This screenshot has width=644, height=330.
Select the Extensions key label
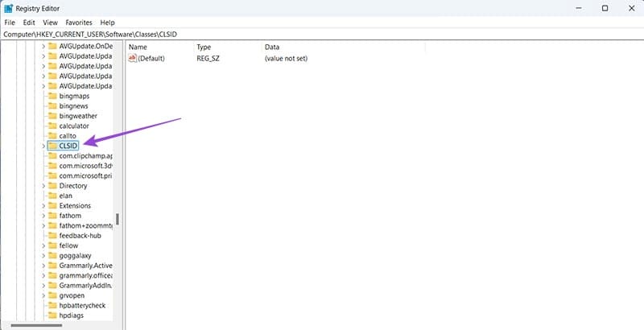(75, 205)
